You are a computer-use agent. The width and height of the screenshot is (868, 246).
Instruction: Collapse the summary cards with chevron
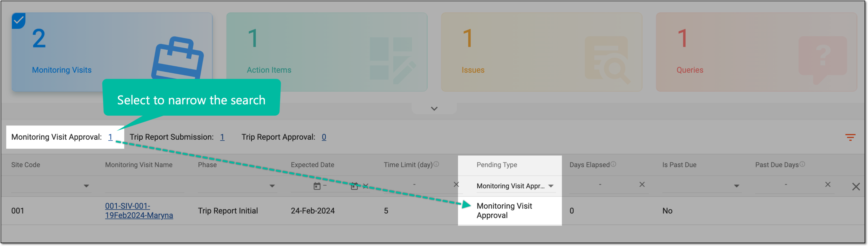tap(434, 109)
